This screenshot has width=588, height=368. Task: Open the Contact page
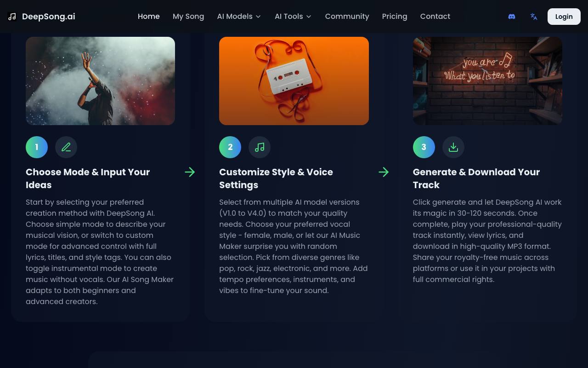point(435,17)
